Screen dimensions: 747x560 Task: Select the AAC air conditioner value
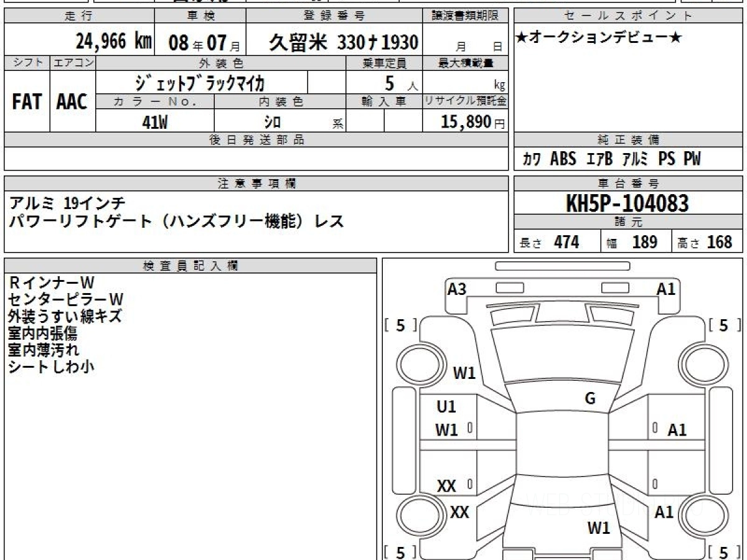pos(72,102)
